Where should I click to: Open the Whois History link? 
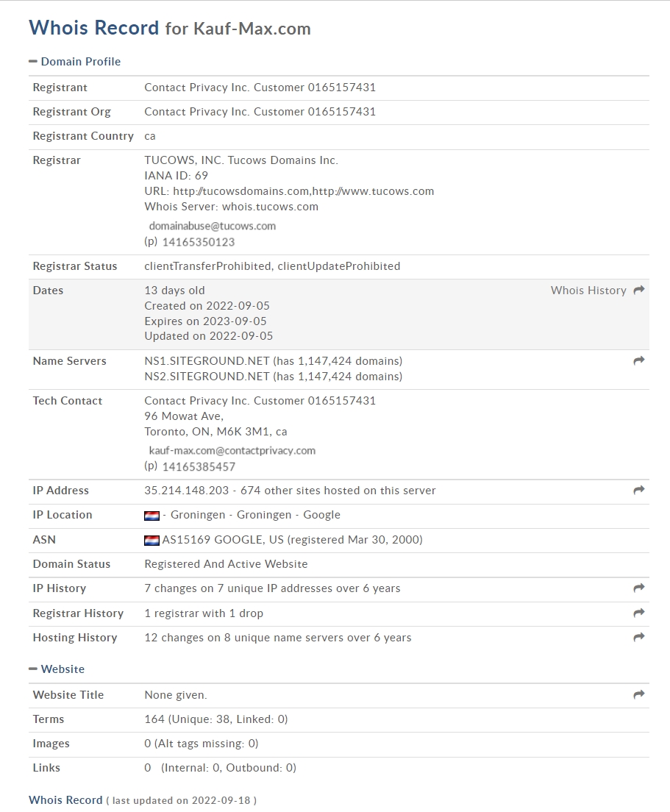[x=588, y=291]
